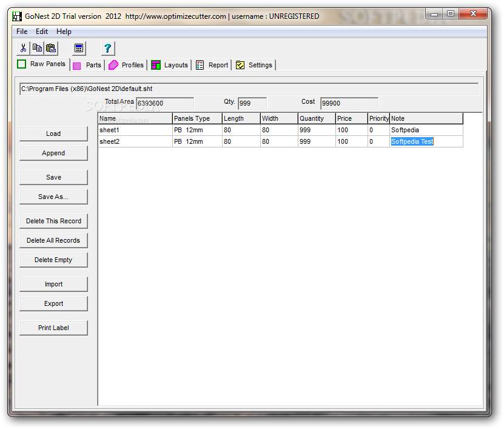Select the sheet1 name cell
The height and width of the screenshot is (429, 504).
[135, 130]
